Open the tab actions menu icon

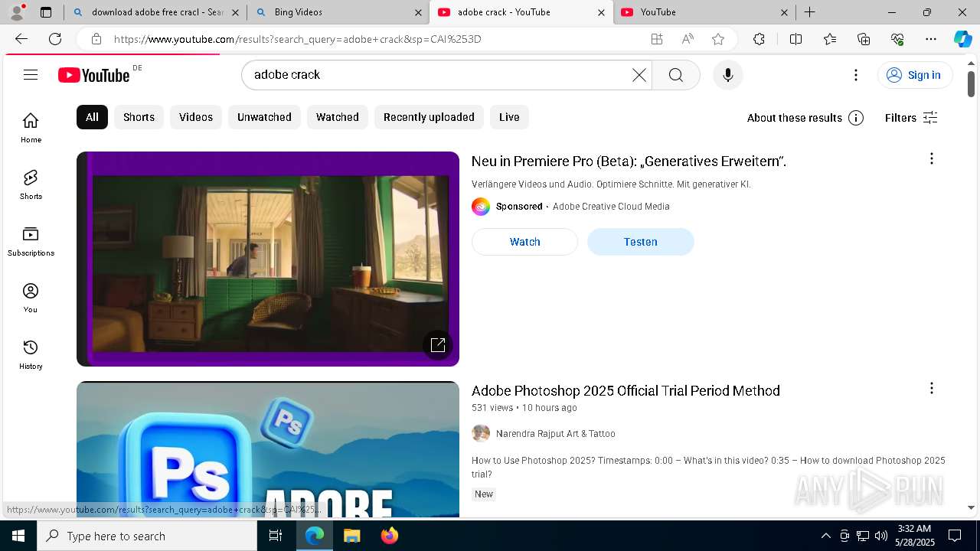46,12
